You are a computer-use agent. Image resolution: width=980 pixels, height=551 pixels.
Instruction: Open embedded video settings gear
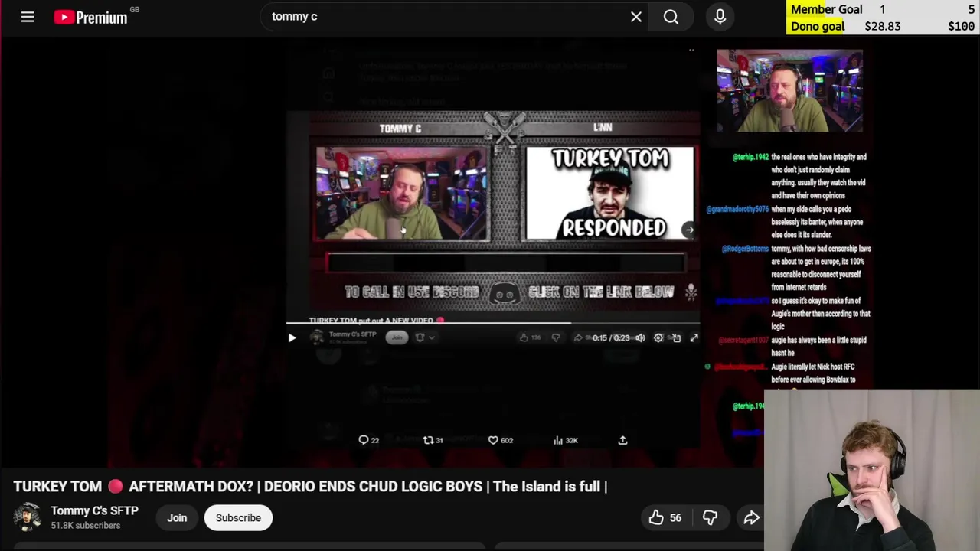coord(658,337)
